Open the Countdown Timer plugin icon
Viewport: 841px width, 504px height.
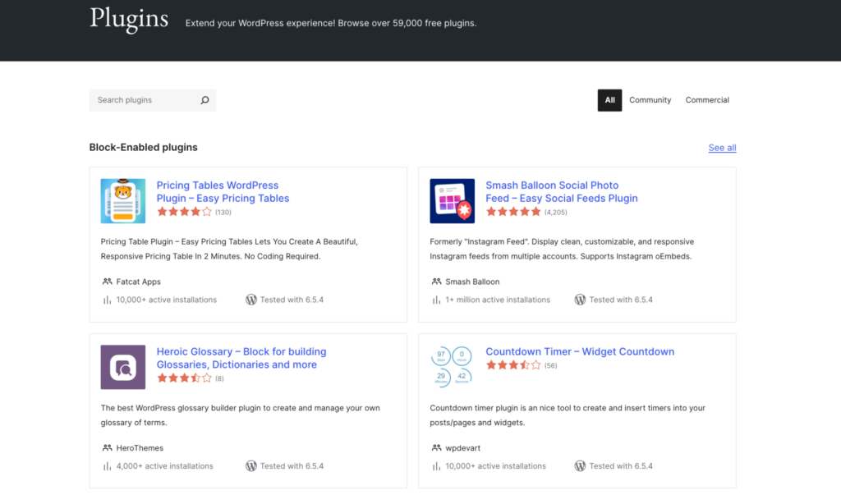pos(452,367)
